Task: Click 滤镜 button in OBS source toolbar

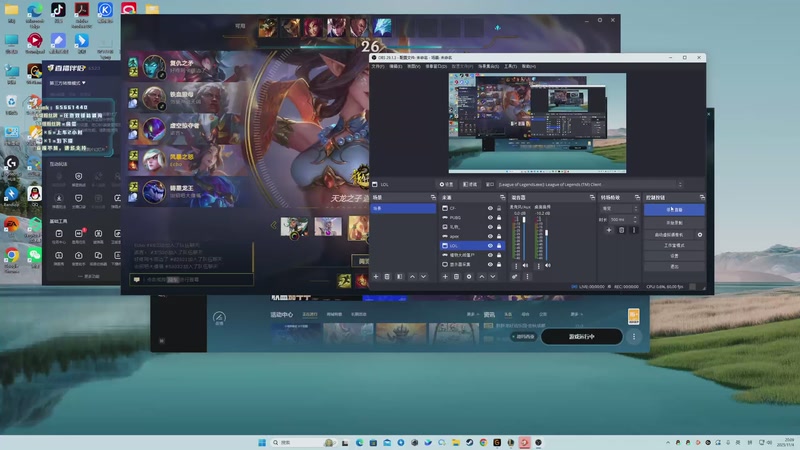Action: click(470, 184)
